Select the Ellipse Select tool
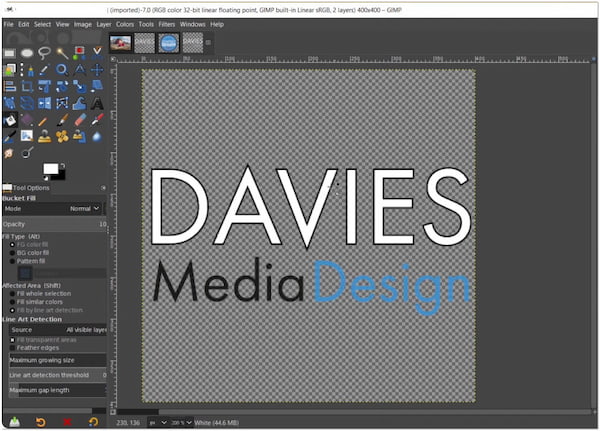 click(x=27, y=53)
